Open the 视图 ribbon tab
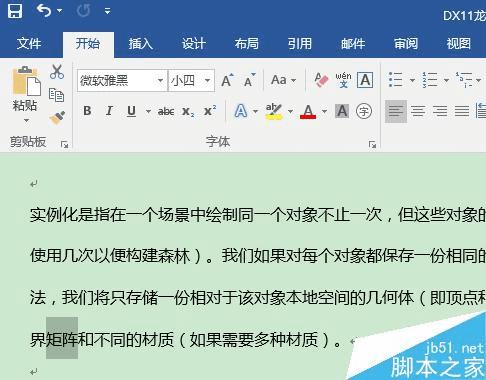 click(x=459, y=44)
